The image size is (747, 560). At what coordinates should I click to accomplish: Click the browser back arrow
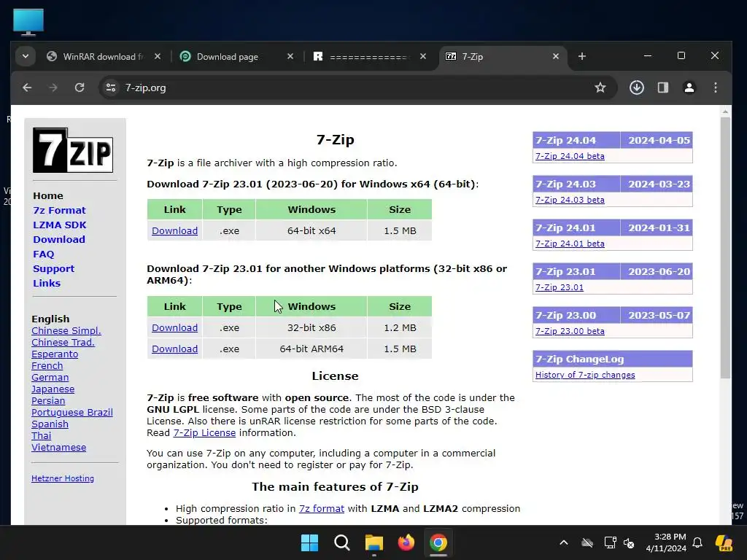click(x=27, y=87)
